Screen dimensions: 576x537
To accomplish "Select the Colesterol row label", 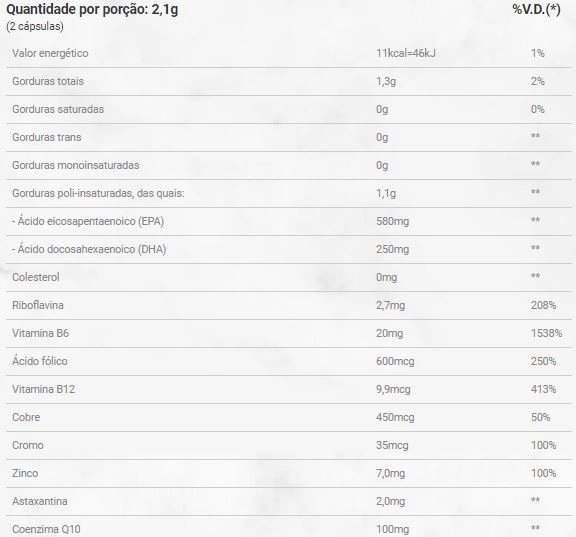I will tap(36, 277).
